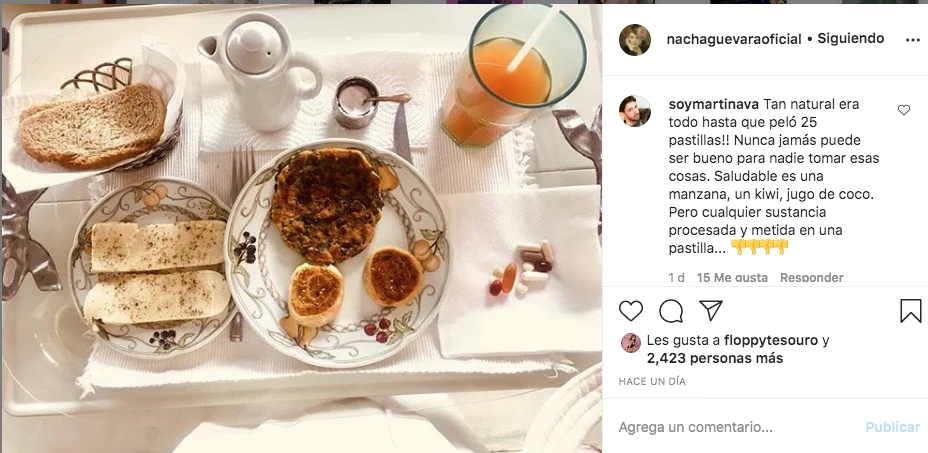The height and width of the screenshot is (453, 928).
Task: Open the three-dot more options menu
Action: [913, 40]
